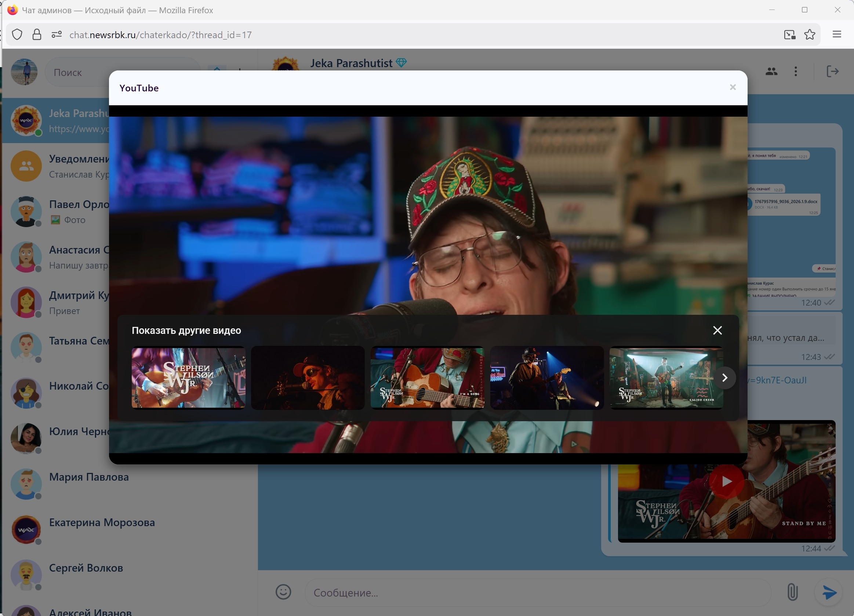Open the chat three-dot options menu
Screen dimensions: 854x616
point(796,71)
